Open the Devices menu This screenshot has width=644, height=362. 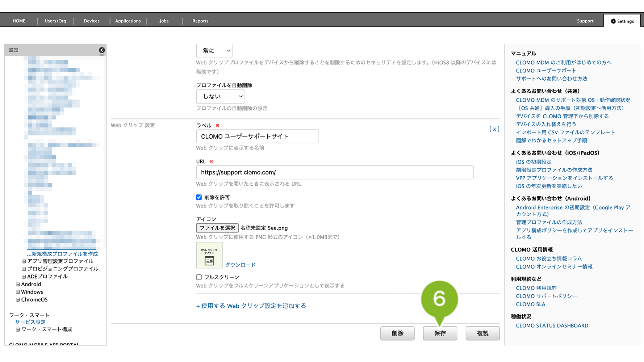[x=92, y=21]
